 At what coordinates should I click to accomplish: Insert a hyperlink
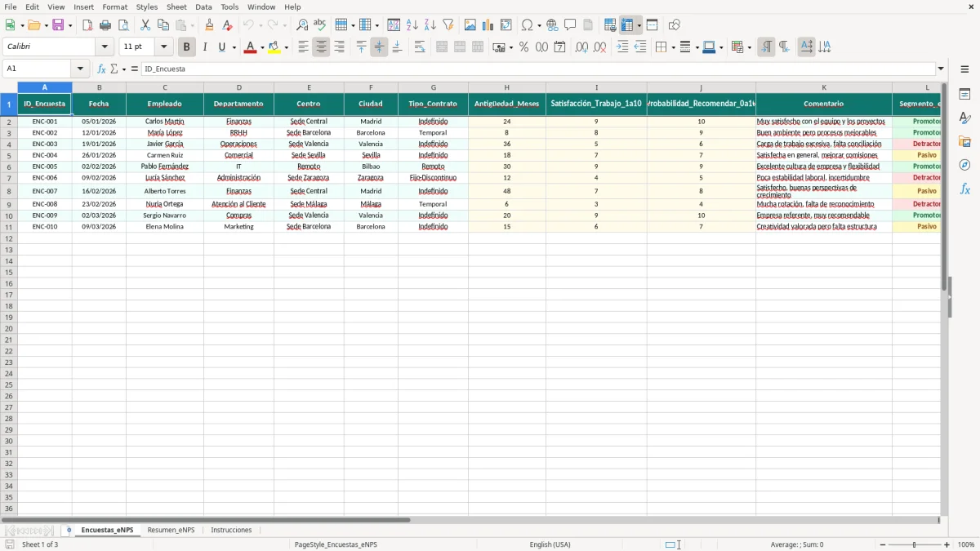point(553,25)
